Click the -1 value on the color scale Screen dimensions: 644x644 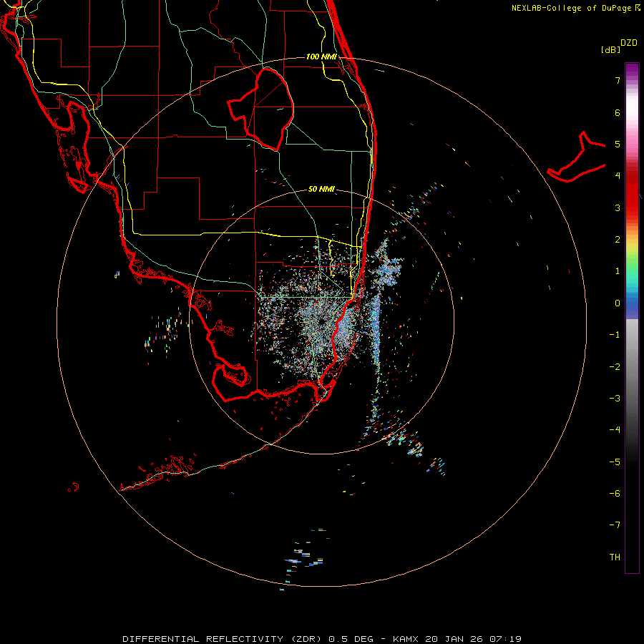tap(615, 335)
